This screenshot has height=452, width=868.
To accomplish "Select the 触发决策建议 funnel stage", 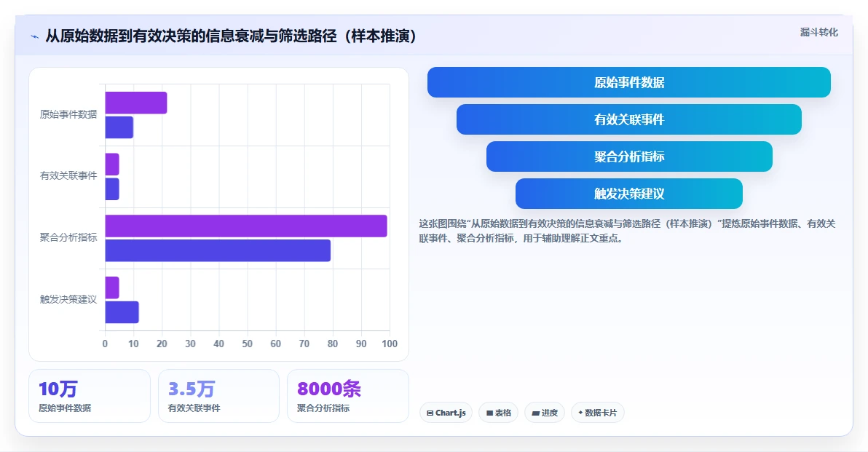I will (x=629, y=194).
